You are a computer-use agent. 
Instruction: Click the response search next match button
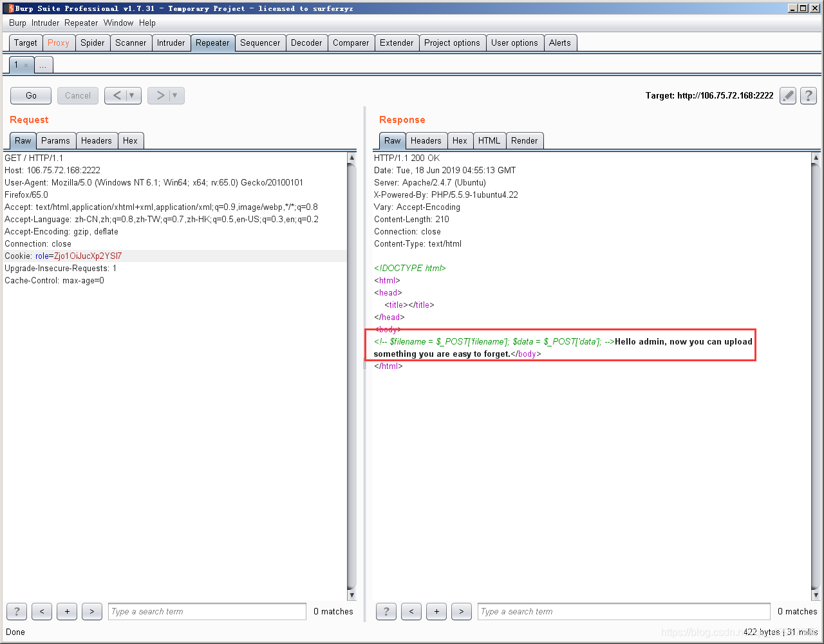(462, 611)
